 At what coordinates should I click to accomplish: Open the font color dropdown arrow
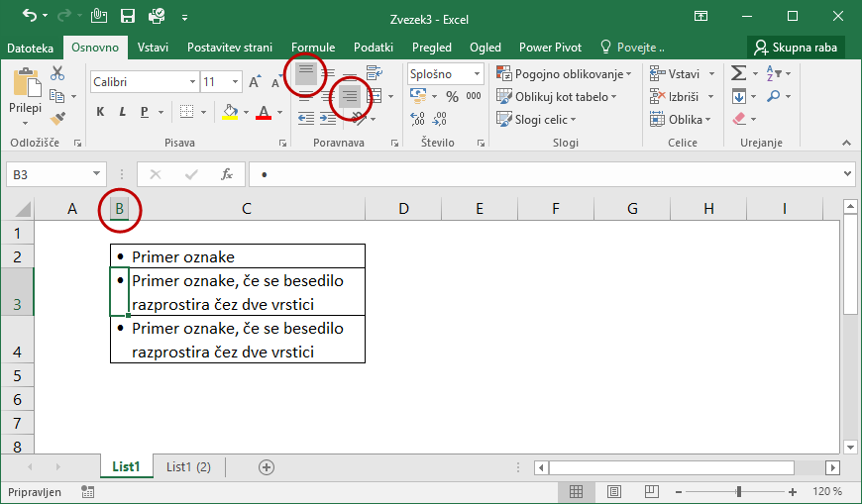pos(279,112)
